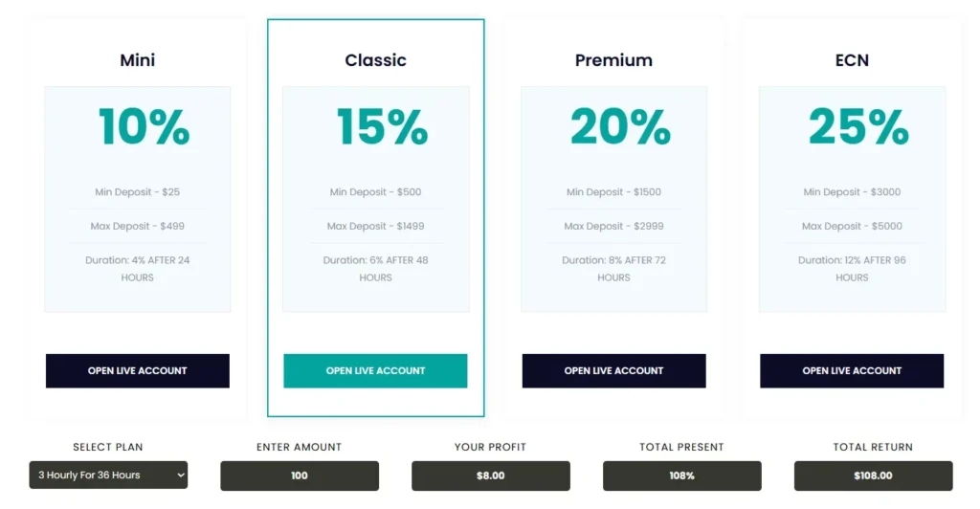980x509 pixels.
Task: Click the 20% rate on Premium card
Action: [x=620, y=126]
